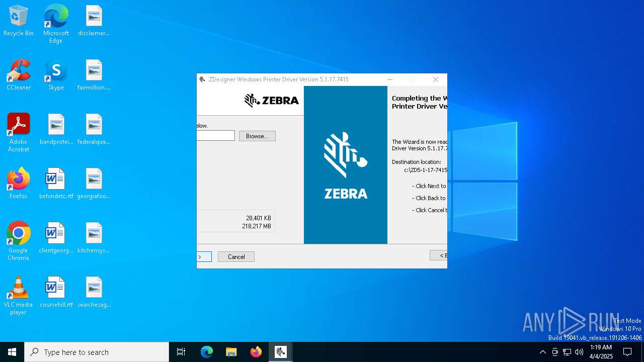Screen dimensions: 644x362
Task: Open Google Chrome desktop shortcut
Action: (19, 241)
